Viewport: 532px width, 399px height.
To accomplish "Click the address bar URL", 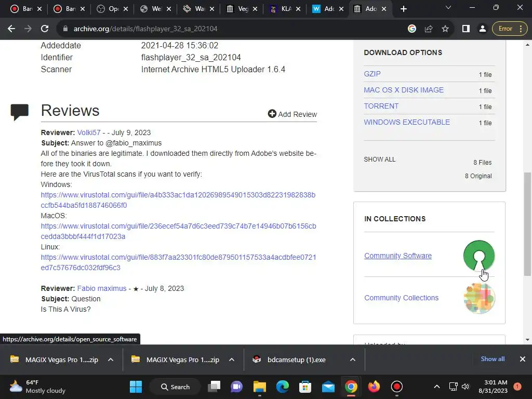I will [145, 29].
